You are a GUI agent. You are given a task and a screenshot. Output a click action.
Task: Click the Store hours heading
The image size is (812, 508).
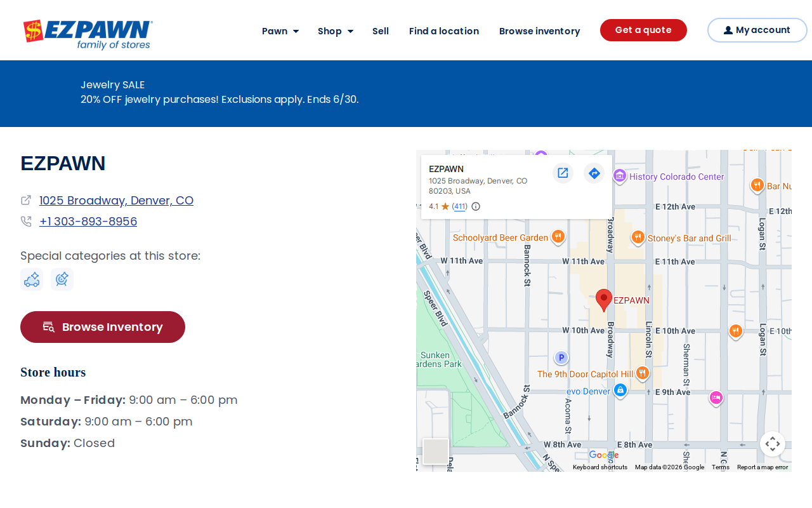[x=53, y=372]
